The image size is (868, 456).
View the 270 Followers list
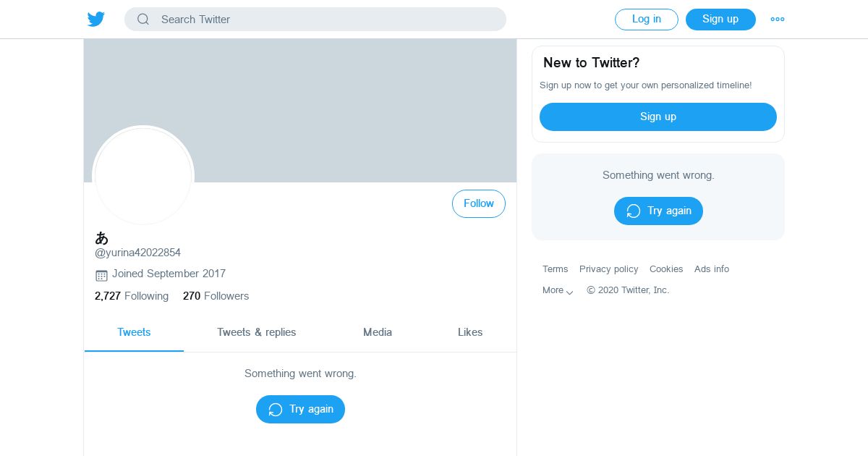[x=216, y=296]
